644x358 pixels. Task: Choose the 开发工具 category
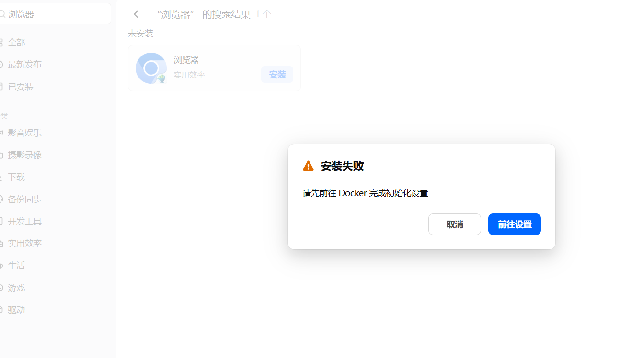24,221
